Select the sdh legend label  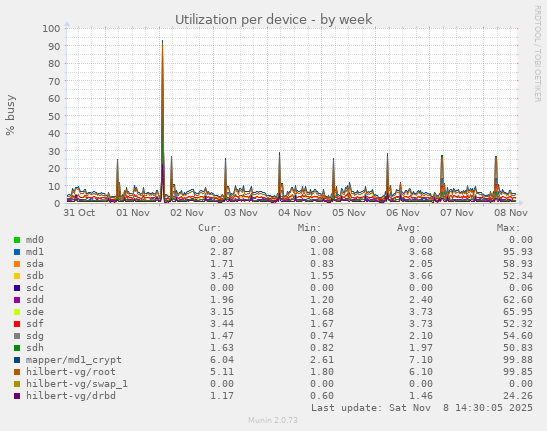tap(35, 348)
